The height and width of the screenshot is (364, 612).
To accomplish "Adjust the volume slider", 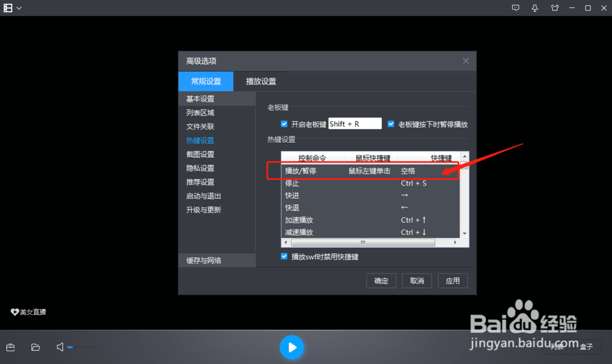I will 83,347.
